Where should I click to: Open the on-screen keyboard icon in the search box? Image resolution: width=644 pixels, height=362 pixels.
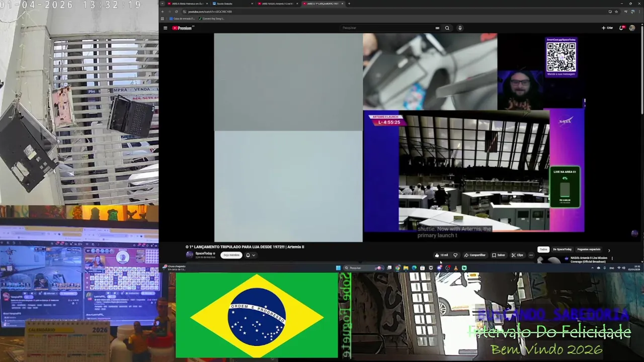click(437, 28)
